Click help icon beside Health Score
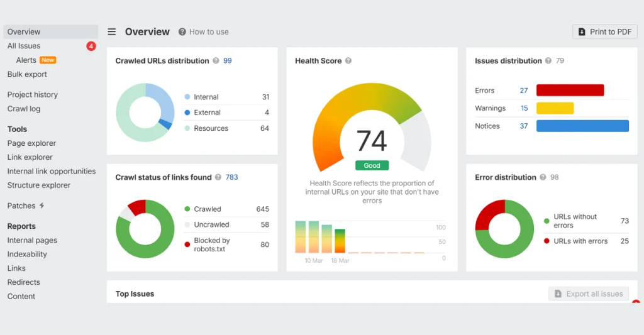This screenshot has height=335, width=644. pyautogui.click(x=348, y=61)
